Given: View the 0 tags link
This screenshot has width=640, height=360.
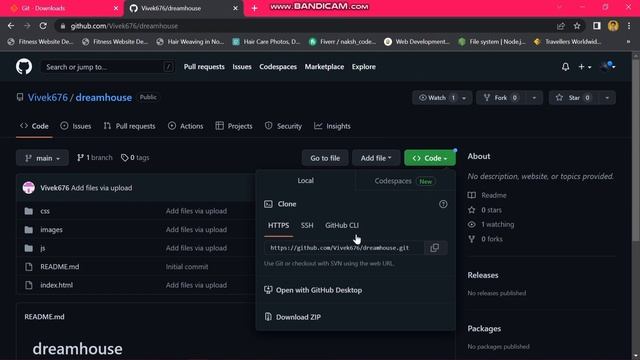Looking at the screenshot, I should (135, 158).
